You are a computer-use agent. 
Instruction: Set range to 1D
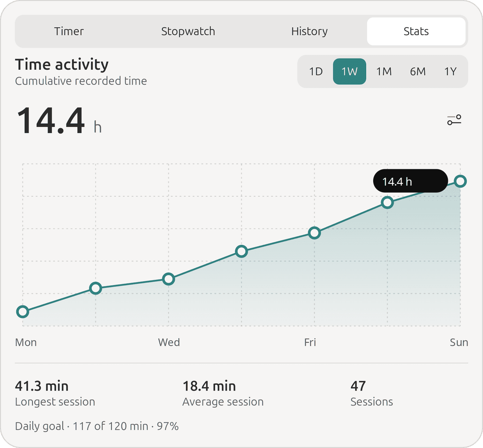(x=316, y=72)
